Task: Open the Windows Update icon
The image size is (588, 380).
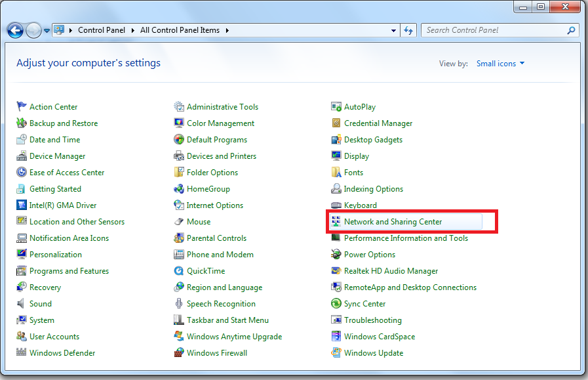Action: [336, 353]
